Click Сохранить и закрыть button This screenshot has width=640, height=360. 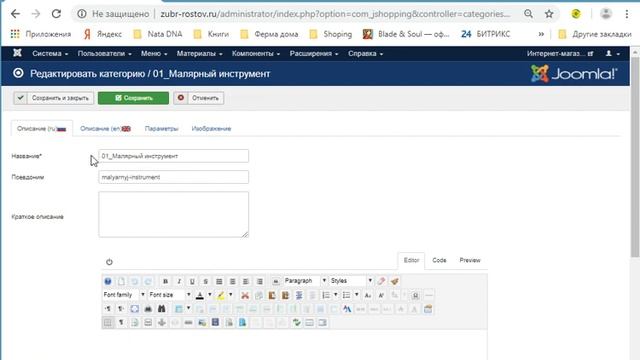[53, 98]
